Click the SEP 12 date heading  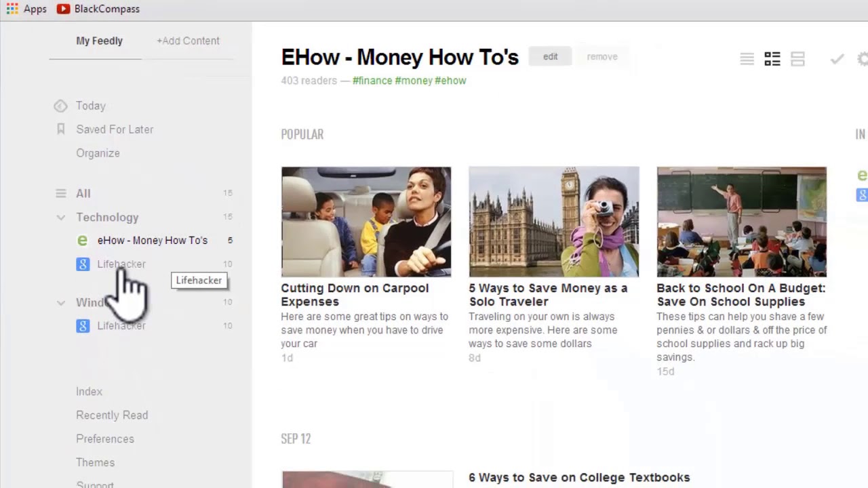click(296, 439)
